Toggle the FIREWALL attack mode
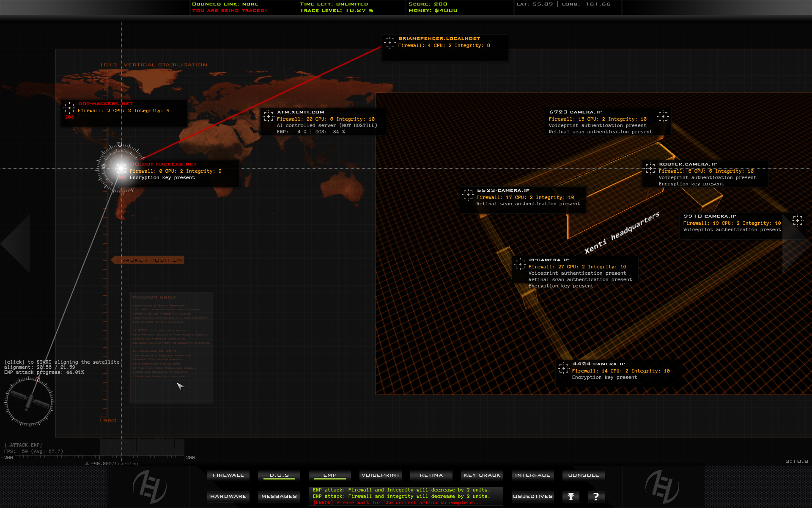The image size is (812, 508). tap(228, 475)
